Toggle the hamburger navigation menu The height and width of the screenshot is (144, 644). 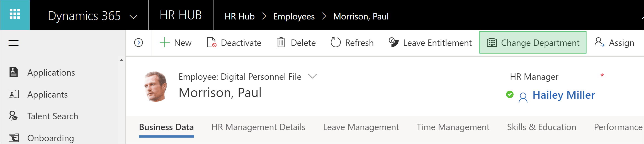point(13,43)
